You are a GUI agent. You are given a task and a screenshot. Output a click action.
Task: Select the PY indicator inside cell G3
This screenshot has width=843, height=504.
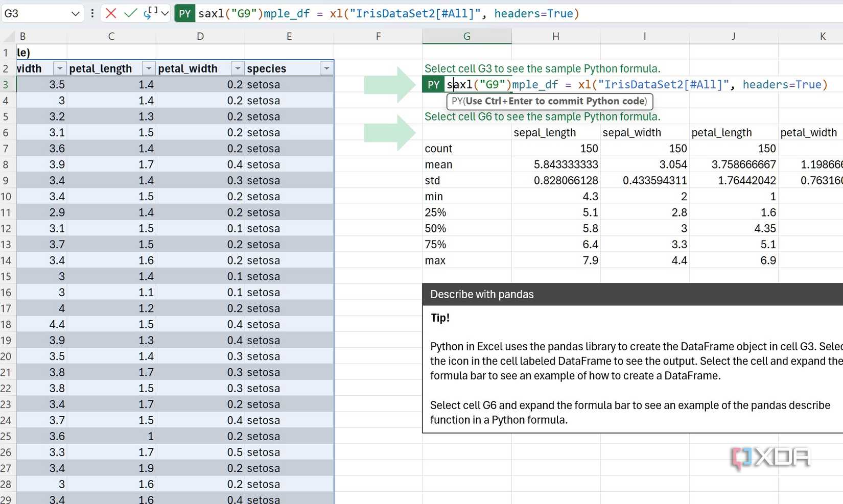pyautogui.click(x=433, y=84)
